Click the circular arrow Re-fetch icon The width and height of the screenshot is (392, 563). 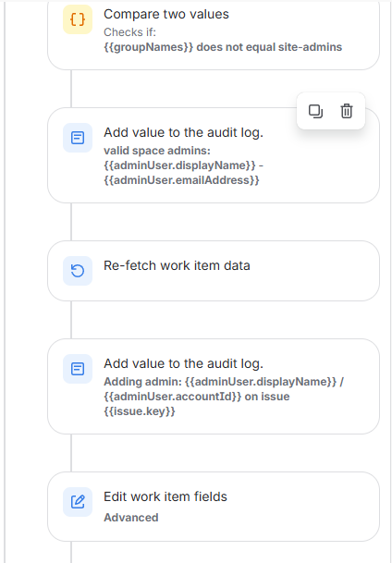tap(78, 271)
